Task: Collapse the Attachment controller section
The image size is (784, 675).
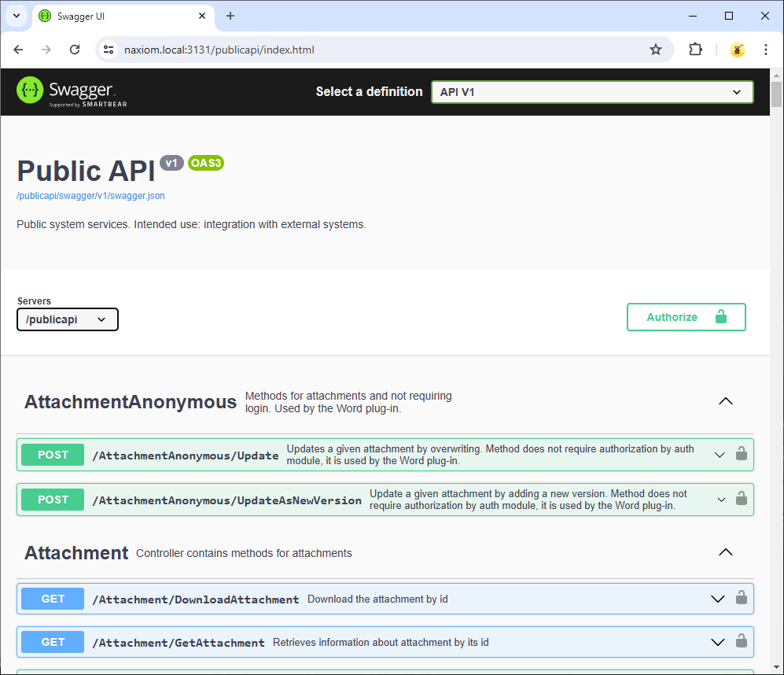Action: (x=725, y=552)
